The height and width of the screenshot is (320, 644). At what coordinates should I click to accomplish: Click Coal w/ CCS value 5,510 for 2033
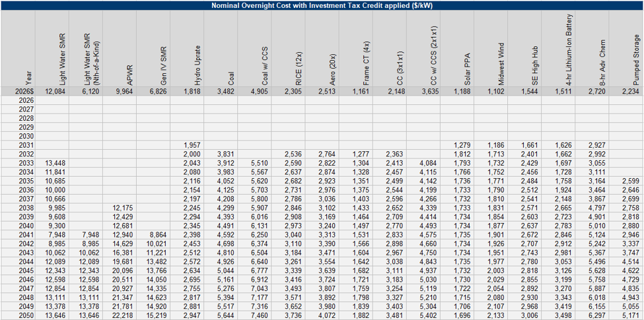click(x=260, y=163)
